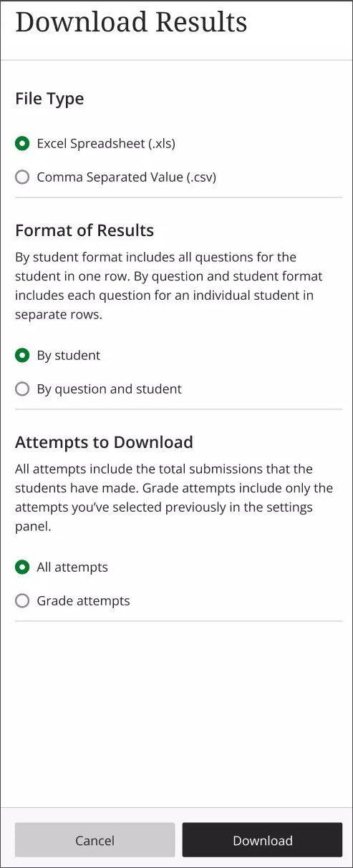Select the By student radio circle

(22, 355)
